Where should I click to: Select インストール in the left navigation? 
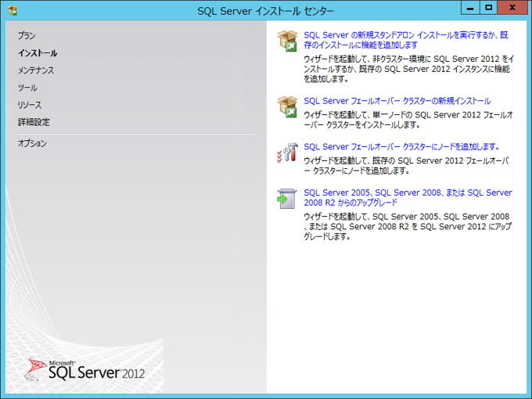[x=38, y=53]
